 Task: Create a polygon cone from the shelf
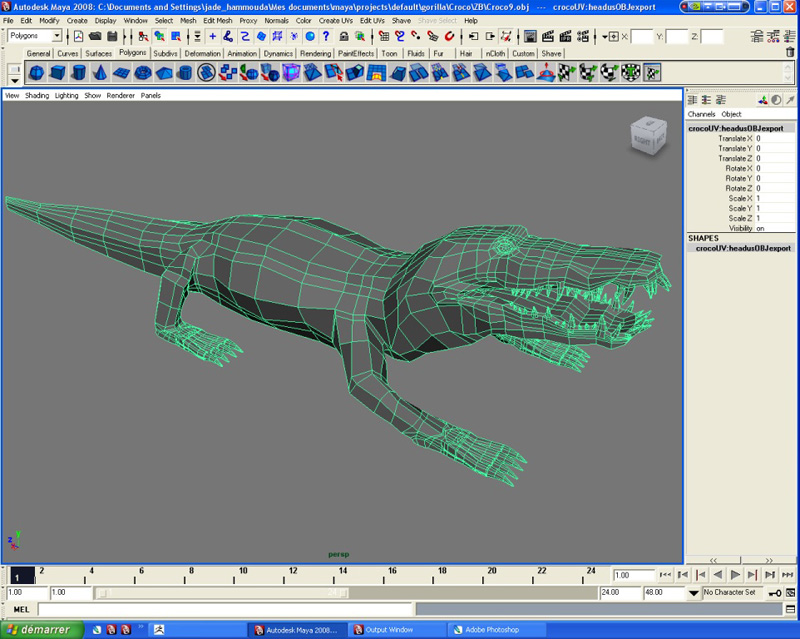(x=100, y=73)
